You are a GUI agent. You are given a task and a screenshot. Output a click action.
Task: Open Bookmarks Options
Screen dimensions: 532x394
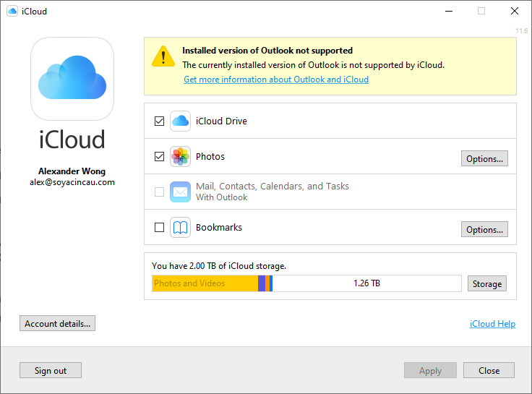(x=484, y=229)
